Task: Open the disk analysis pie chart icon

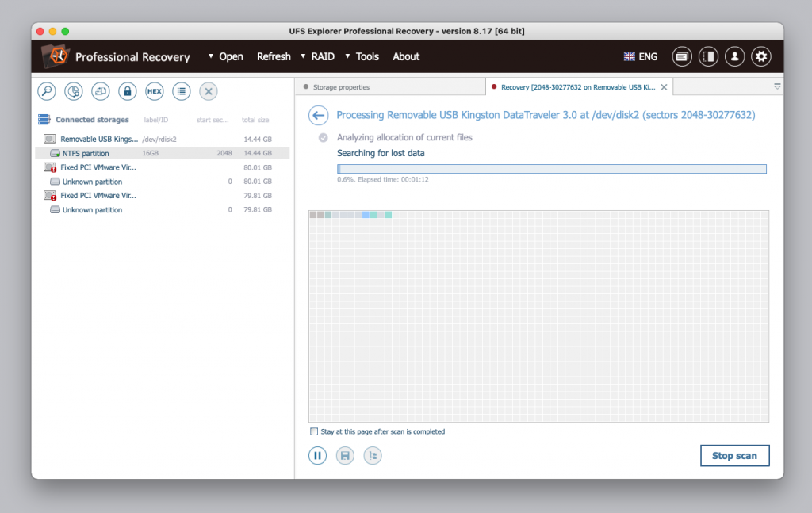Action: tap(73, 91)
